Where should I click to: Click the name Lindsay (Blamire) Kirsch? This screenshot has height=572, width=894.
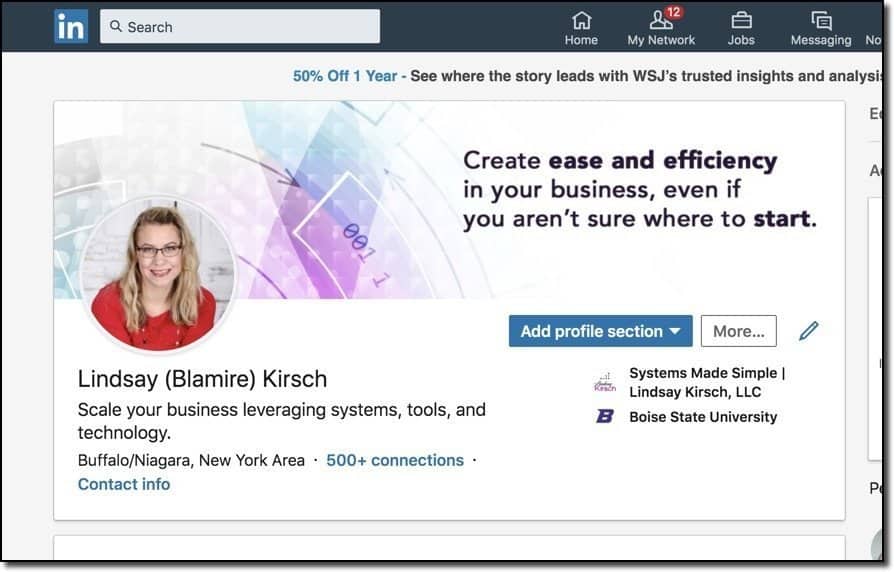click(x=202, y=379)
